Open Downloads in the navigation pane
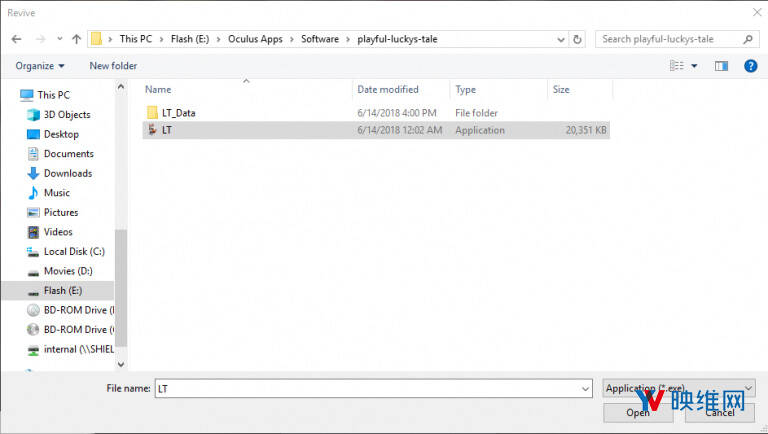This screenshot has height=434, width=768. click(x=68, y=173)
